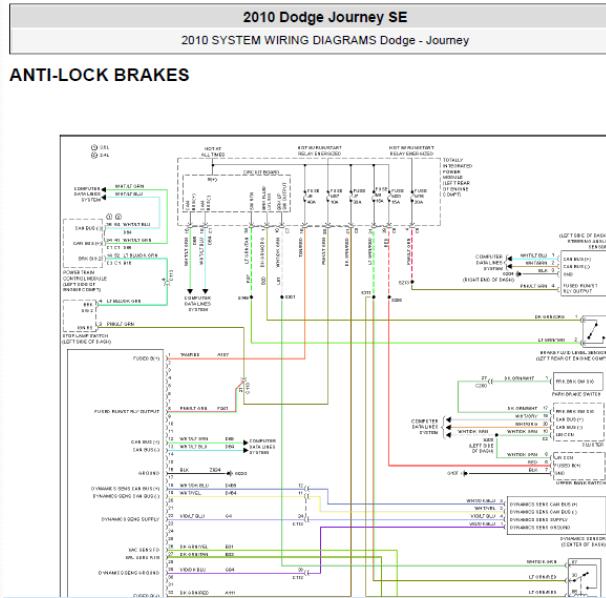Click the '40A' fuse rating label
This screenshot has height=598, width=606.
coord(311,202)
